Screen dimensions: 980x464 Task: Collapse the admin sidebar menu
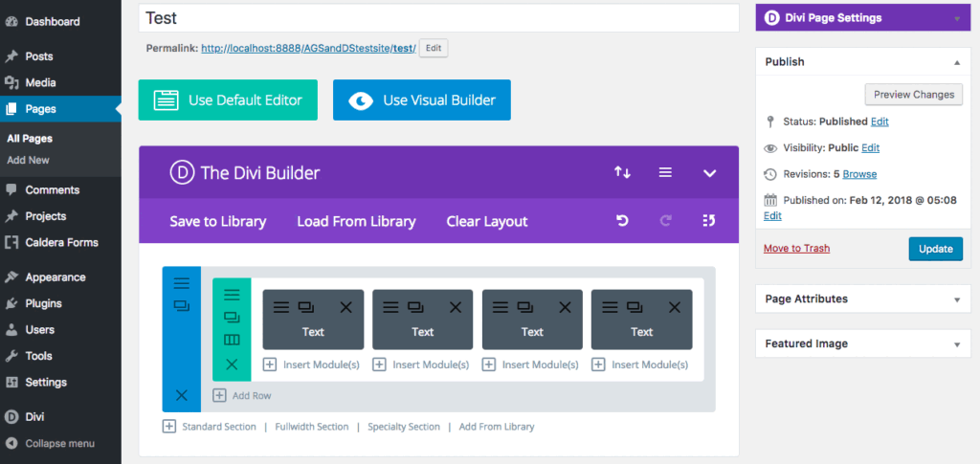point(60,443)
